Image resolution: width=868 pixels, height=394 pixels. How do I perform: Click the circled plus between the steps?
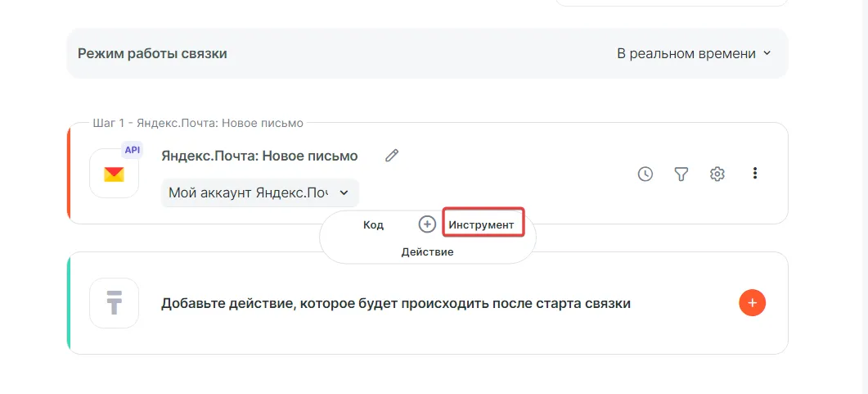pyautogui.click(x=427, y=224)
